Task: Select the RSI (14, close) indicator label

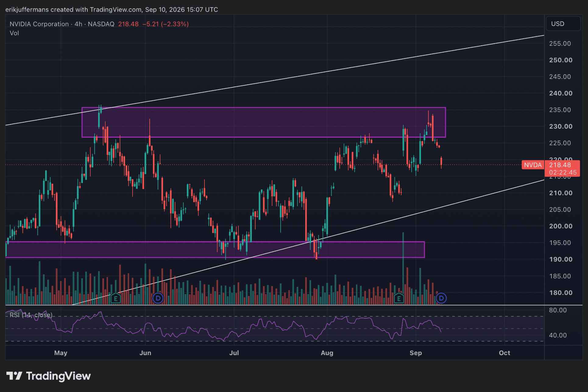Action: [31, 315]
